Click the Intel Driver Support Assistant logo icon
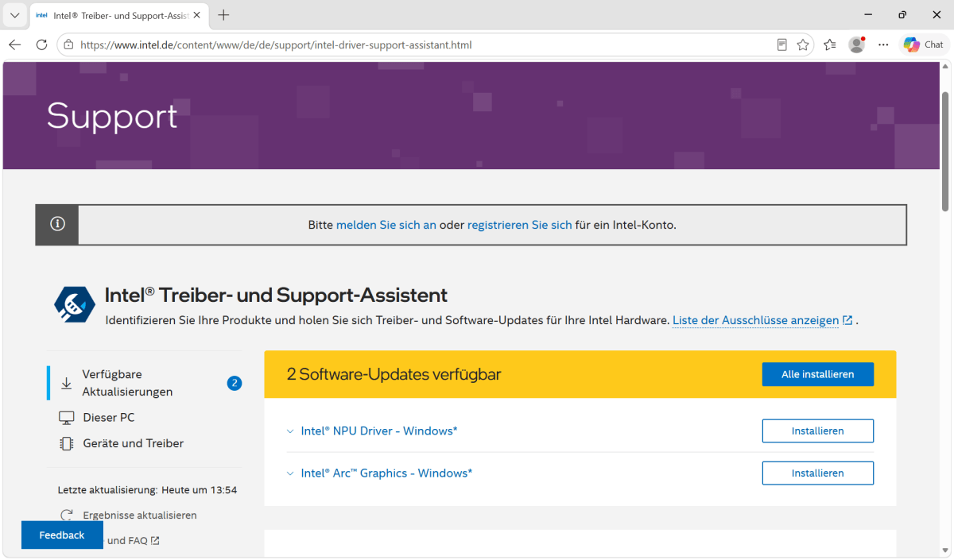Image resolution: width=954 pixels, height=560 pixels. click(75, 304)
